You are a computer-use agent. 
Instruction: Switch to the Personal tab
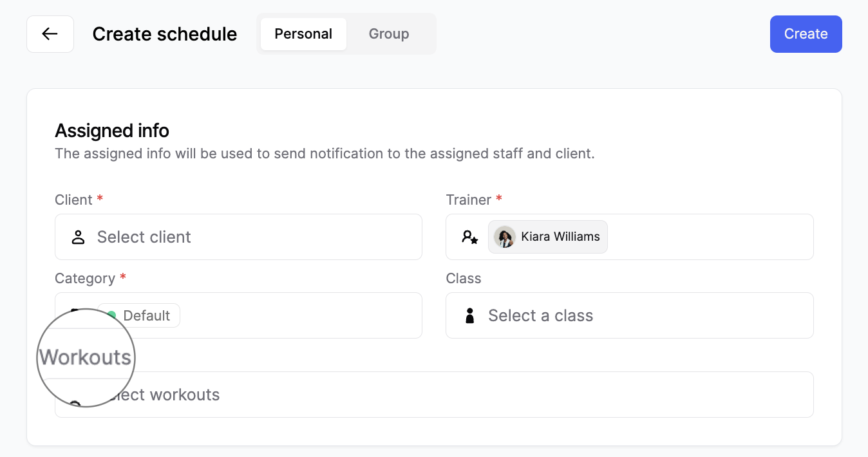coord(303,34)
